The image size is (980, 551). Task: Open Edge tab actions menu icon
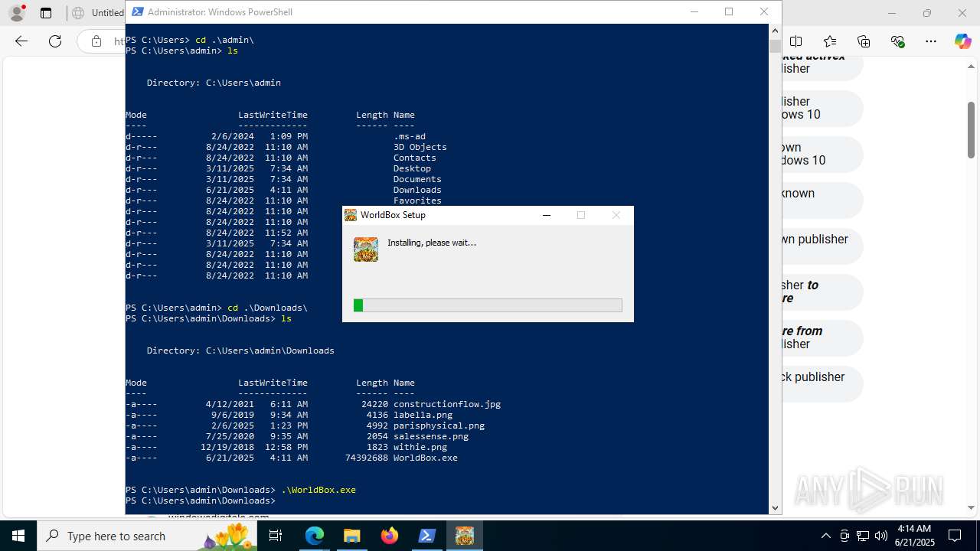click(x=46, y=13)
